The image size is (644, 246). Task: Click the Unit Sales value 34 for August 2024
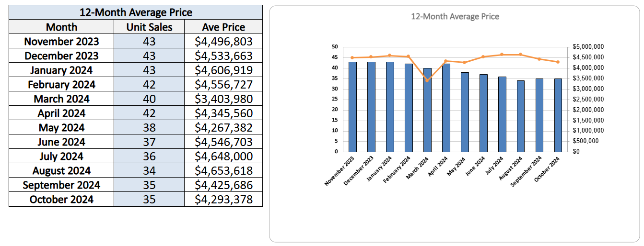tap(149, 170)
